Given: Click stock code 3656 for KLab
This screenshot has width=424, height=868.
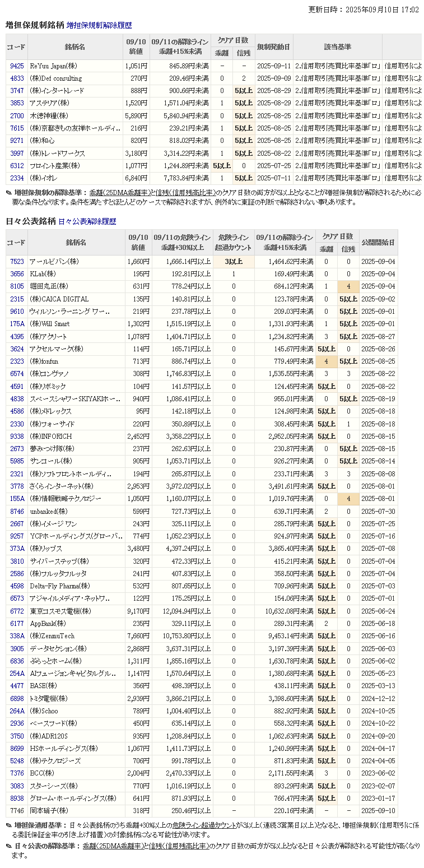Looking at the screenshot, I should [17, 274].
